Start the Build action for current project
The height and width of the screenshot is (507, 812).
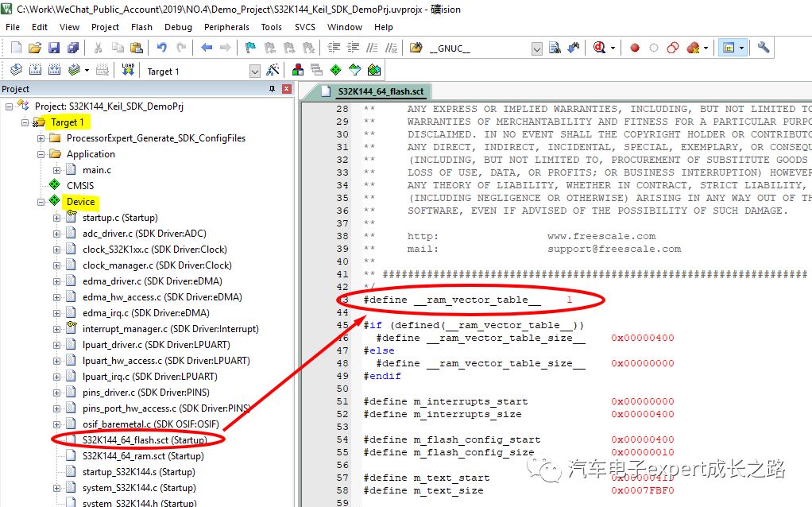coord(36,68)
